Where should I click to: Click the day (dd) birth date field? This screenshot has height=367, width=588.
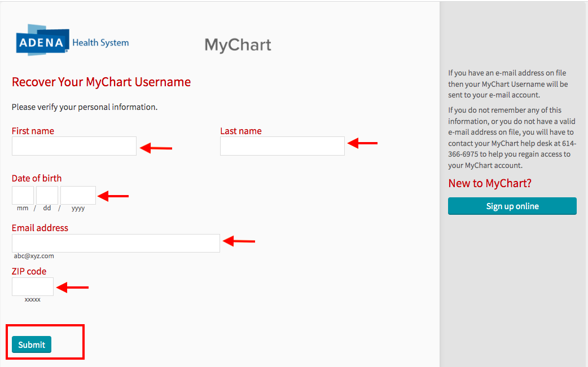click(x=47, y=195)
